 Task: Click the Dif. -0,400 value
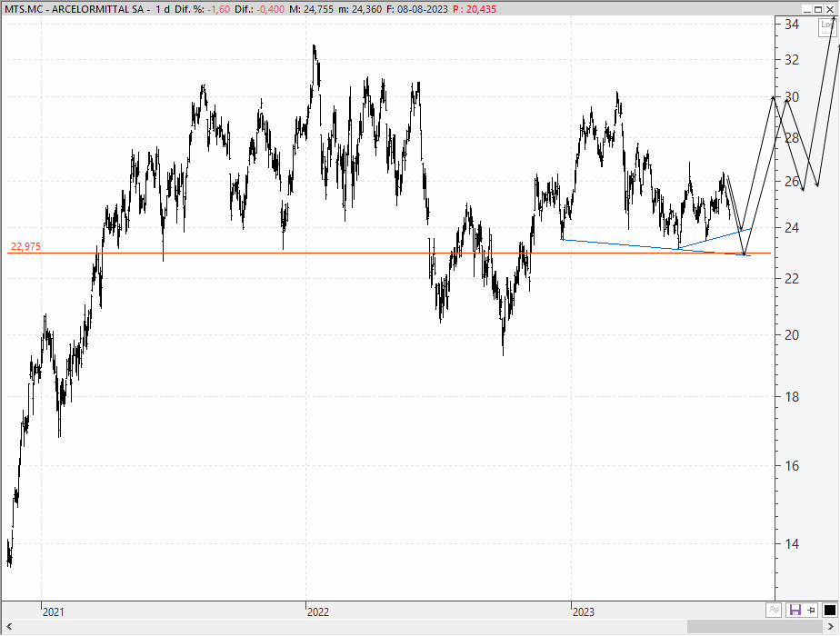tap(271, 9)
